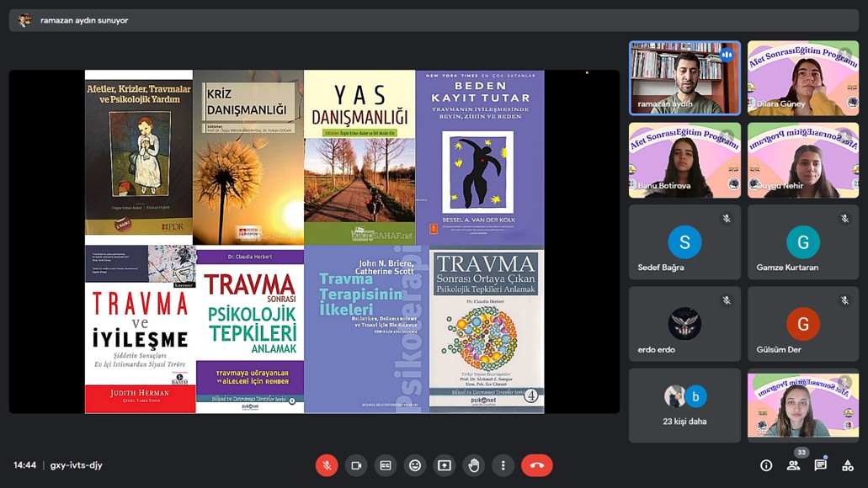Open the chat panel
The image size is (868, 488).
pyautogui.click(x=820, y=465)
